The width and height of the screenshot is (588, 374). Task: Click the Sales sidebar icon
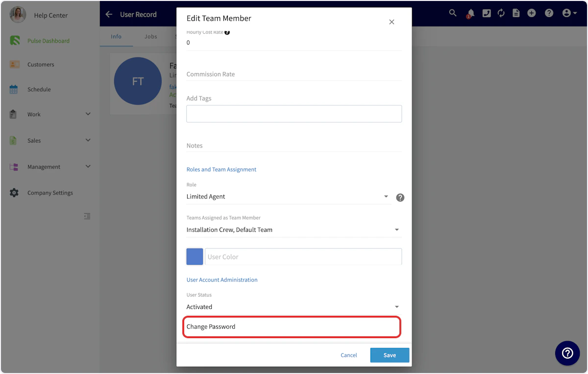pyautogui.click(x=13, y=140)
